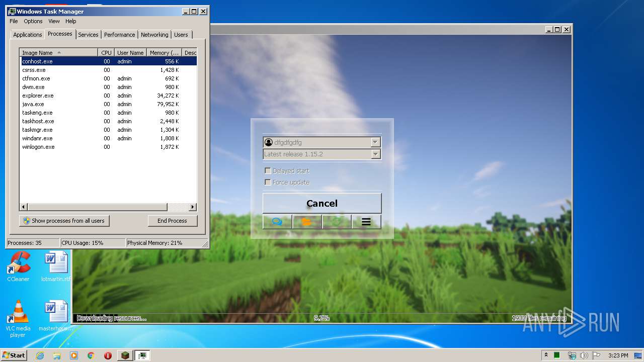
Task: Select the Processes tab
Action: 60,34
